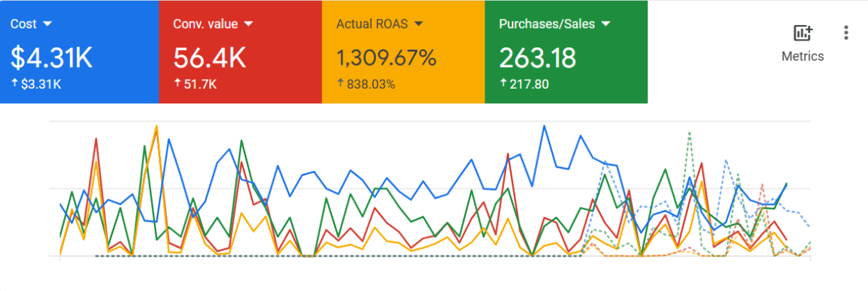Expand the Cost metric dropdown arrow

click(47, 24)
